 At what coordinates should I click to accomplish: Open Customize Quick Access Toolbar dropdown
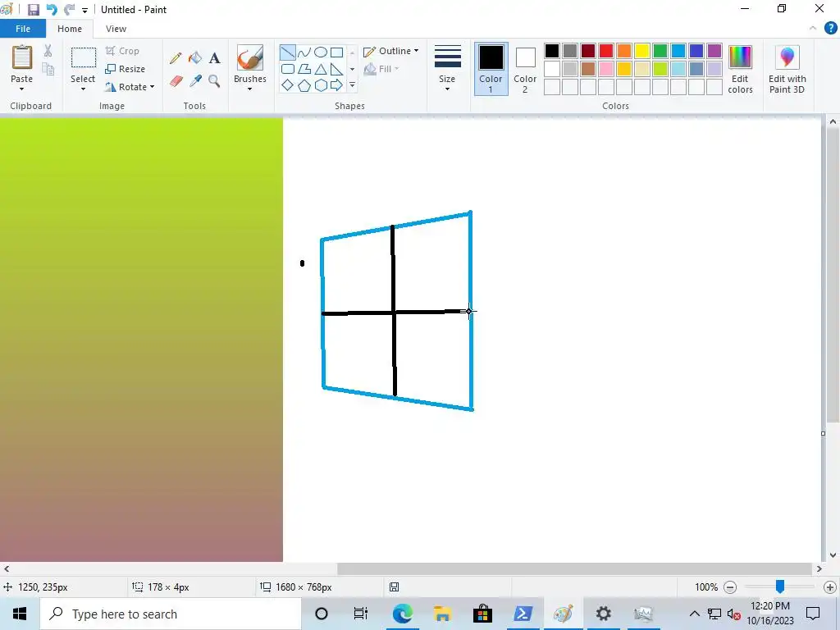point(84,10)
